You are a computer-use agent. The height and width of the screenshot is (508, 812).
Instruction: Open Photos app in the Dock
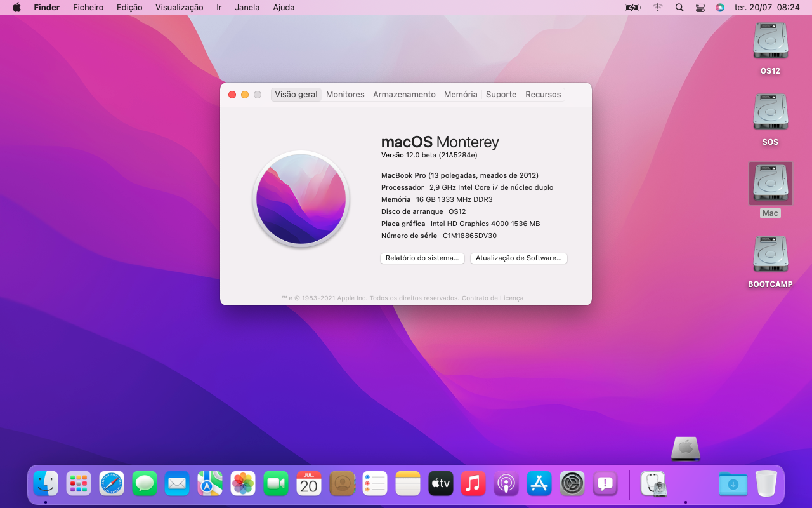(x=243, y=483)
